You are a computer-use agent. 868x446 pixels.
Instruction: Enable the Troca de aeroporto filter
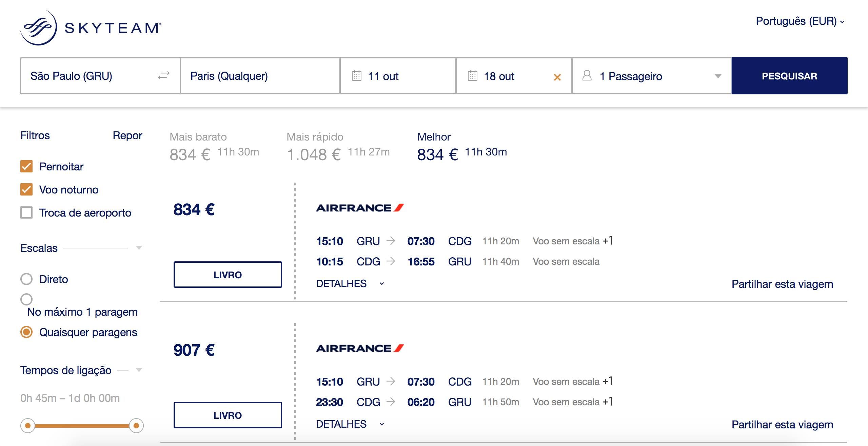coord(26,212)
